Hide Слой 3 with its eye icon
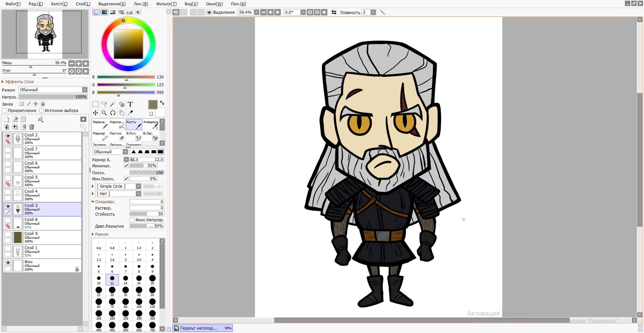 [x=8, y=206]
